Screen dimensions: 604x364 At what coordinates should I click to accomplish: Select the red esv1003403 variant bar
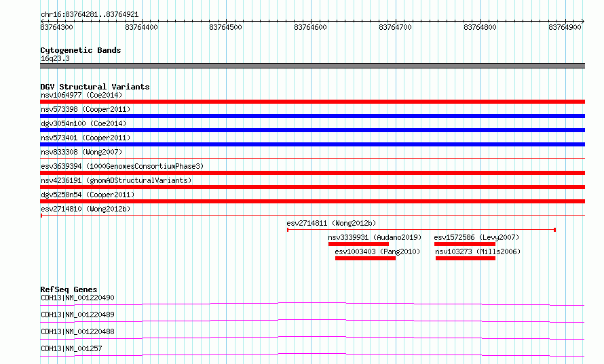coord(366,258)
